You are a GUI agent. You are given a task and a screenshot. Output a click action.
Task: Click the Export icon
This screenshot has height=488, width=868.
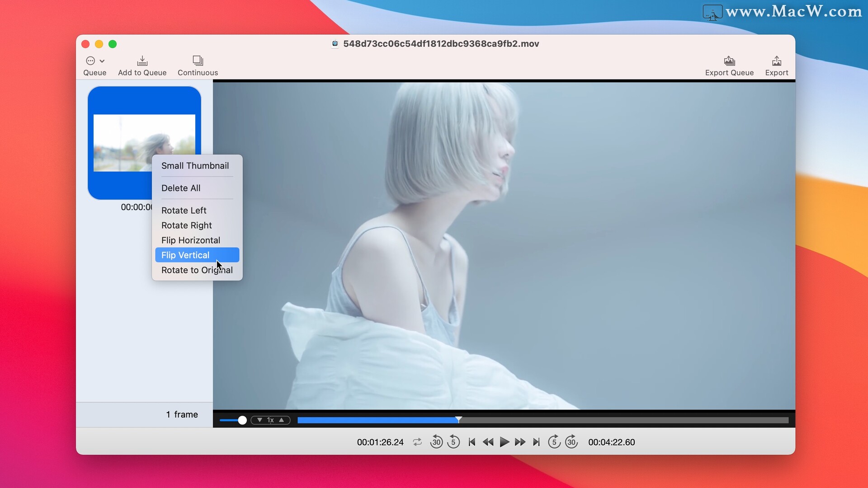tap(776, 61)
